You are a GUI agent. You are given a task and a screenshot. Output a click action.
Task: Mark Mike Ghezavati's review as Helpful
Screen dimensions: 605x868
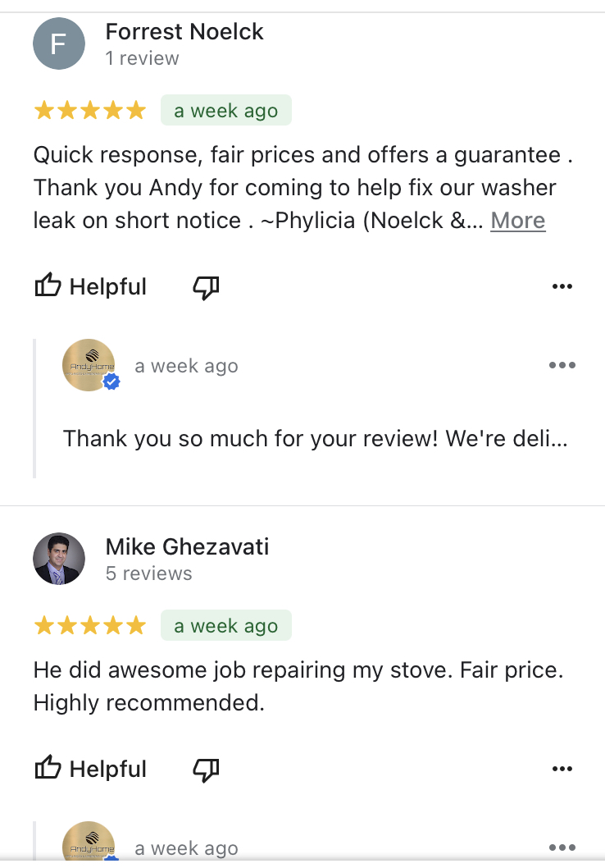click(90, 769)
